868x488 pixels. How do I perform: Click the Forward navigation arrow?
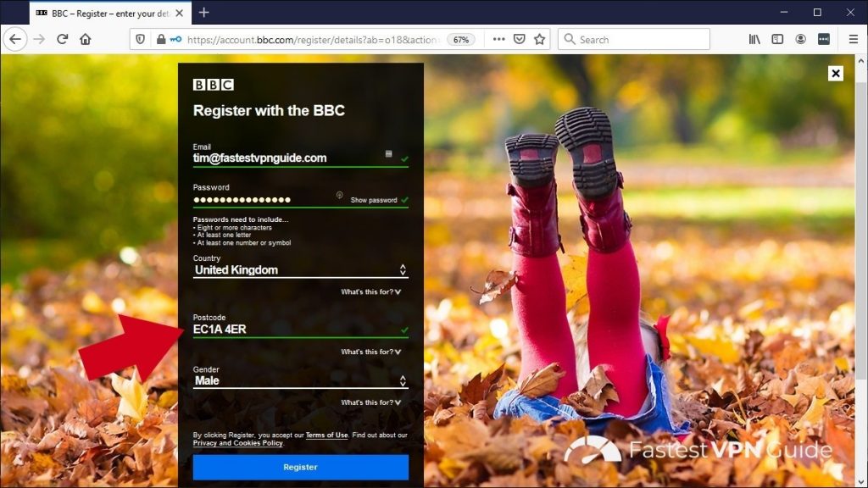pyautogui.click(x=39, y=39)
